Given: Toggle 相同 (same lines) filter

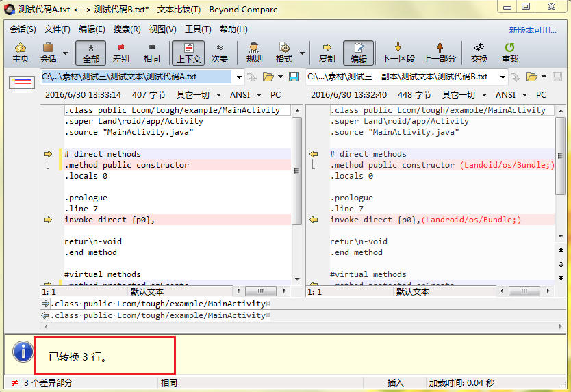Looking at the screenshot, I should tap(151, 52).
